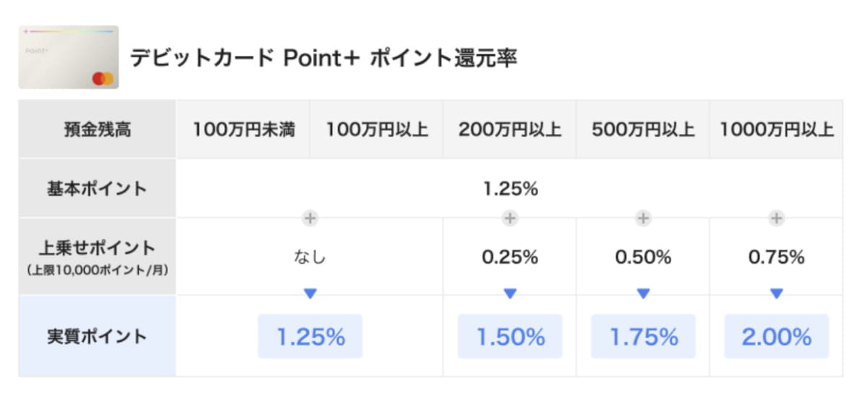Select the 200万円以上 column header

click(x=510, y=130)
